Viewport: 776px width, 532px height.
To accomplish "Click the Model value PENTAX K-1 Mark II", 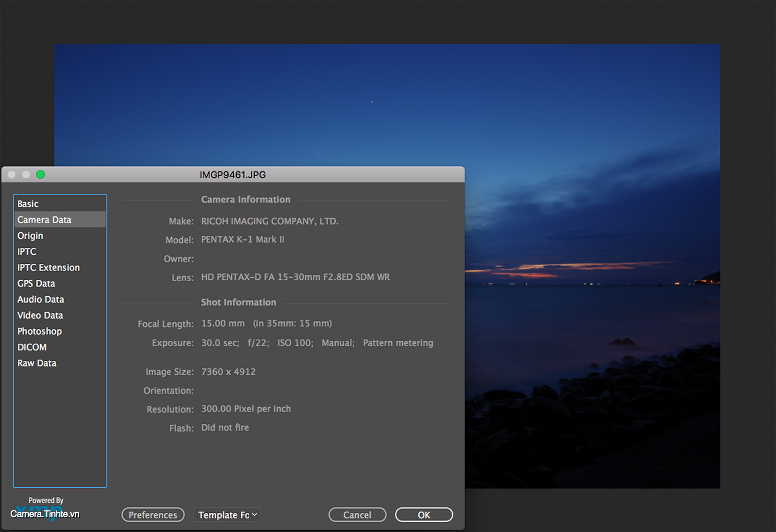I will 242,239.
